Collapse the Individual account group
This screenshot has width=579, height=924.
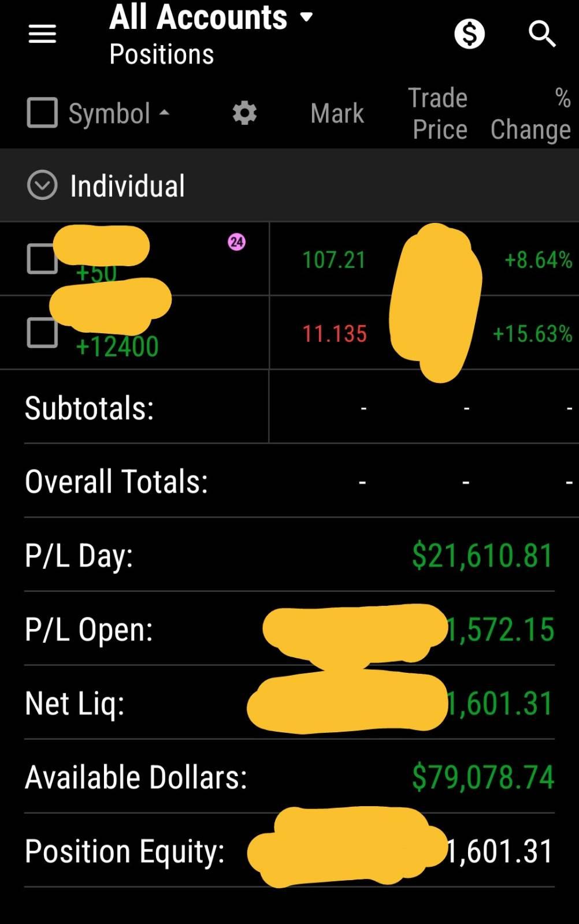click(x=42, y=185)
